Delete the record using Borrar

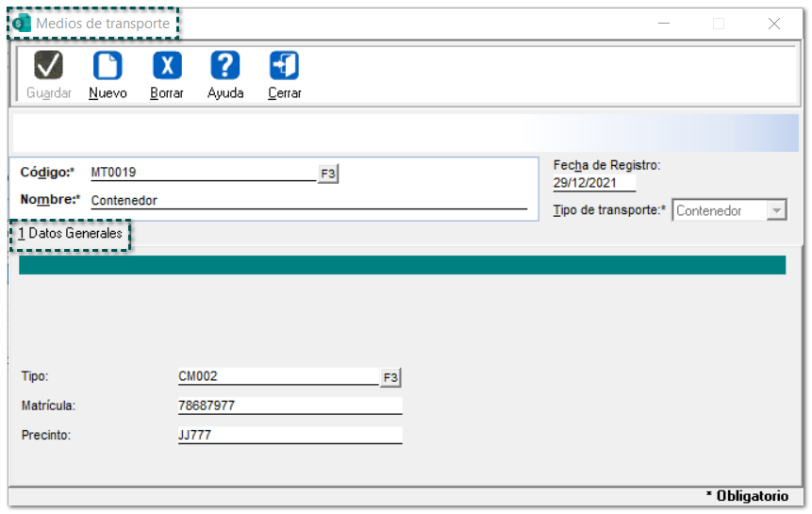click(167, 66)
